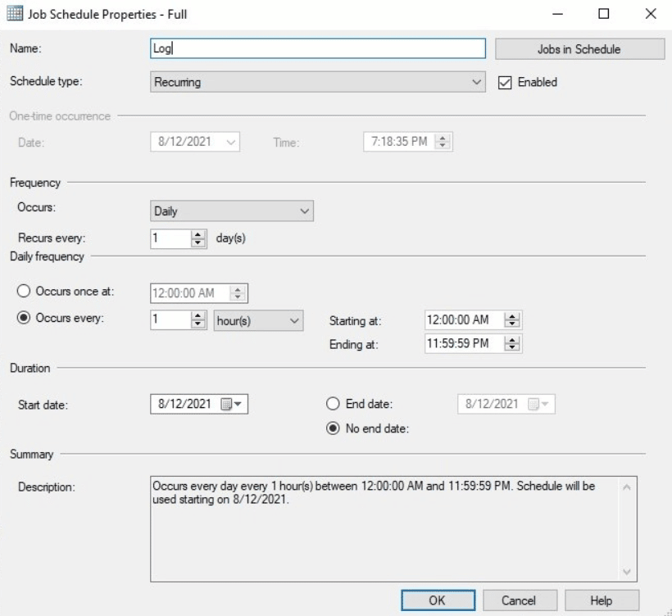Select the End date radio button

pyautogui.click(x=333, y=404)
